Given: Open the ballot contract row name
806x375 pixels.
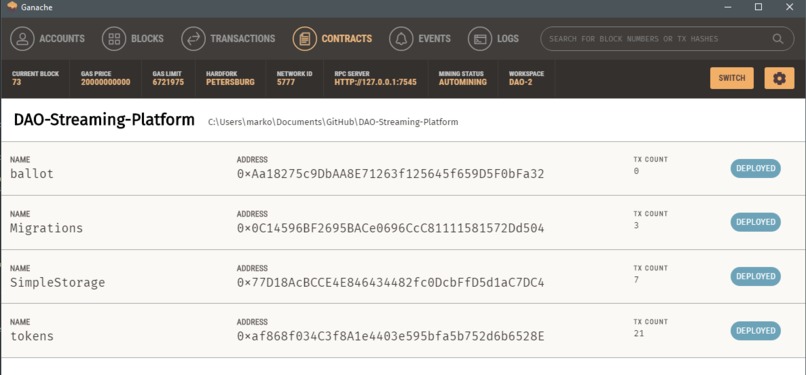Looking at the screenshot, I should pos(32,174).
